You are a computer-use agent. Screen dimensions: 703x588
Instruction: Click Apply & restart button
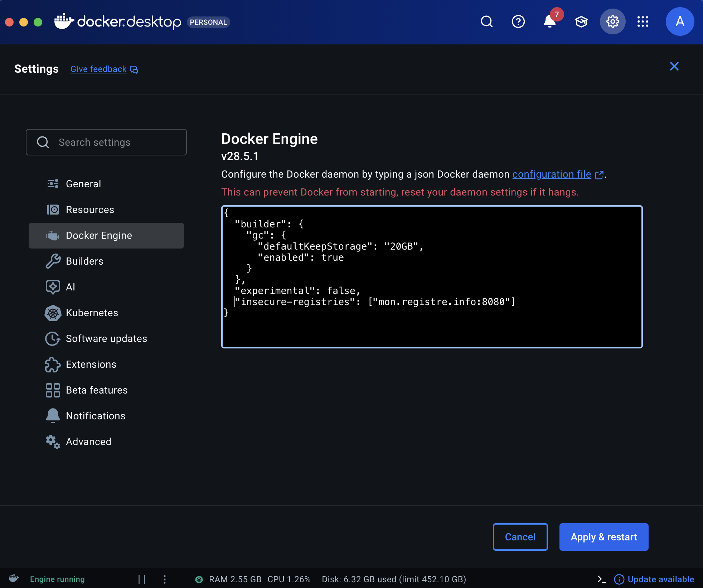point(603,537)
